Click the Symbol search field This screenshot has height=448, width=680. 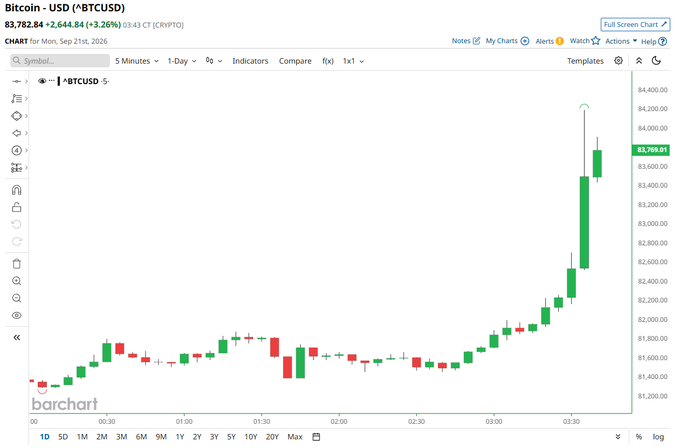60,61
